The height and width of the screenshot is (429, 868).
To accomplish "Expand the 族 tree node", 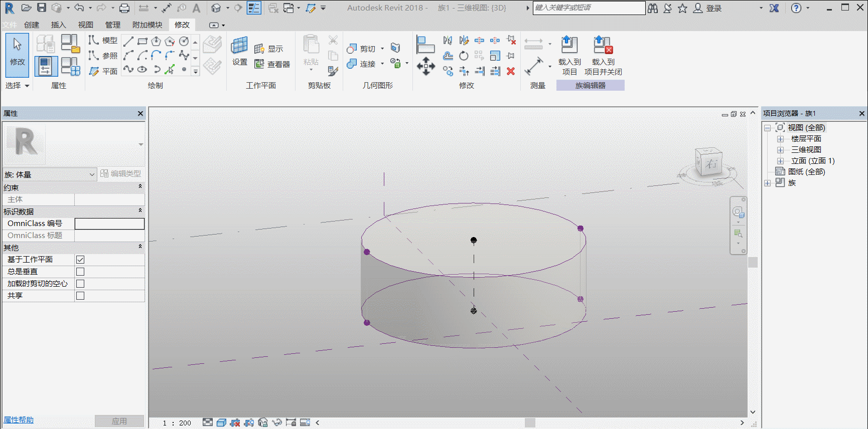I will (767, 183).
